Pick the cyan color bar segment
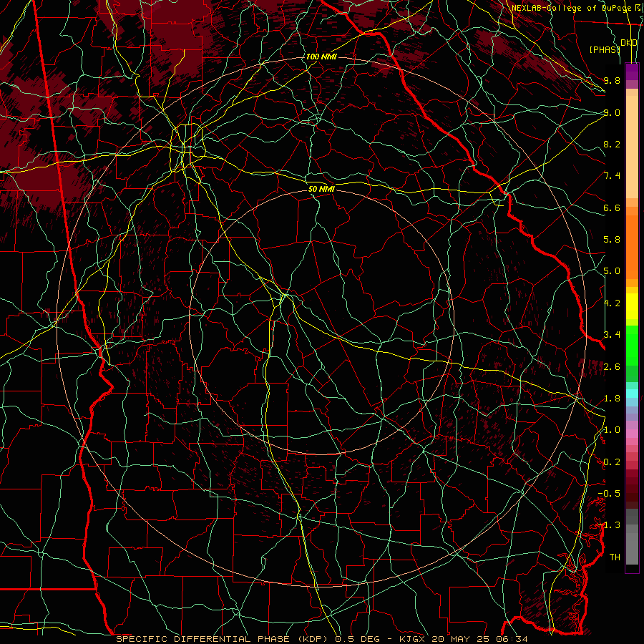 [x=632, y=394]
